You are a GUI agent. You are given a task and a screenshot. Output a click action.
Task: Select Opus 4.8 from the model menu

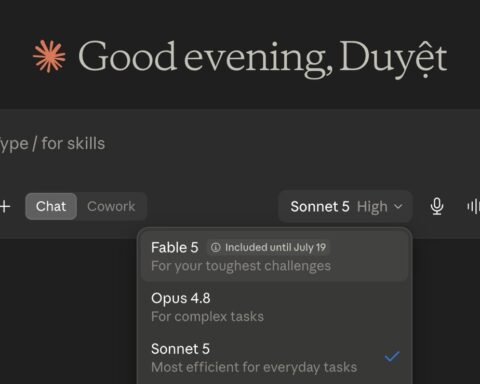point(275,307)
